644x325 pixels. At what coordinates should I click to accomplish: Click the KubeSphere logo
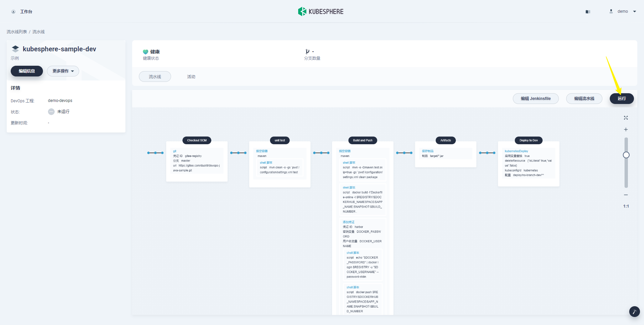321,11
